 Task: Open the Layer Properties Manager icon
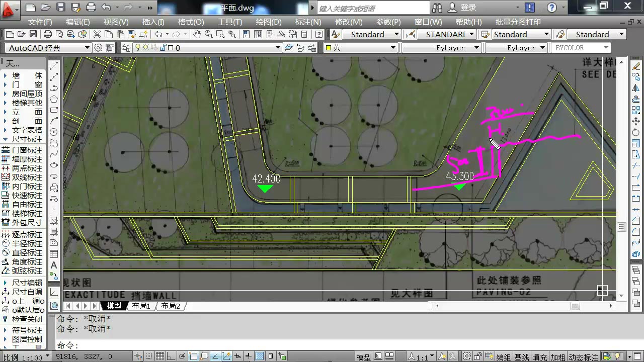(x=126, y=48)
